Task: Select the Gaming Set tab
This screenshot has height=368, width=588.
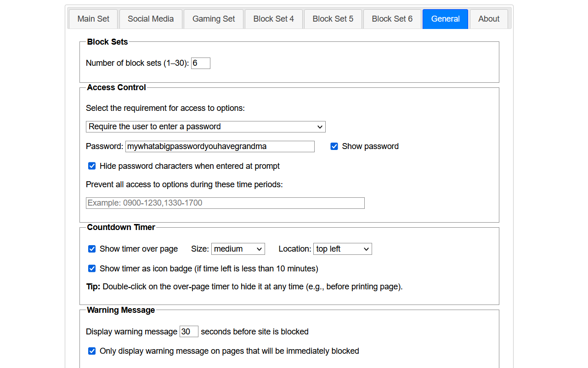Action: [x=214, y=19]
